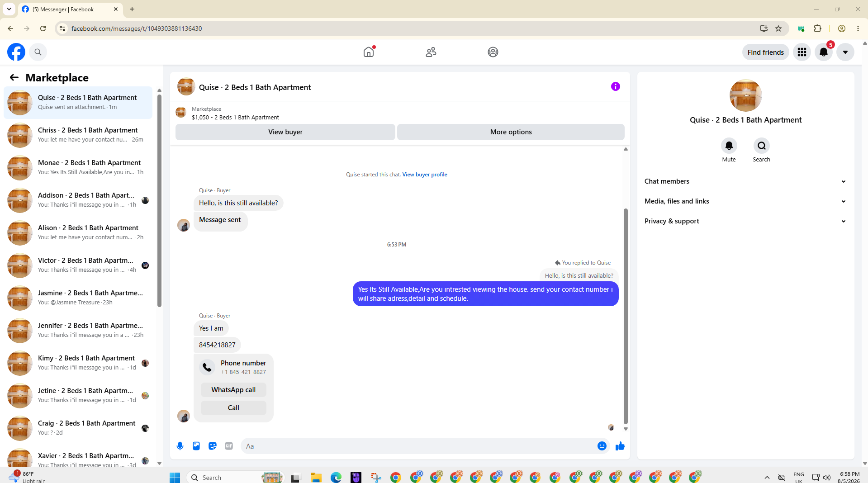
Task: Open conversation information purple icon
Action: pyautogui.click(x=616, y=86)
